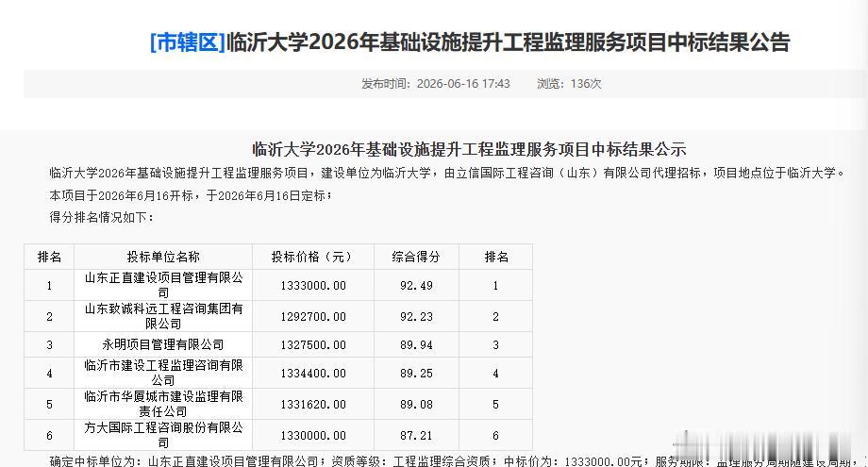
Task: Select the paragraph mentioning 立信国际工程咨询（山东）有限公司
Action: click(447, 174)
